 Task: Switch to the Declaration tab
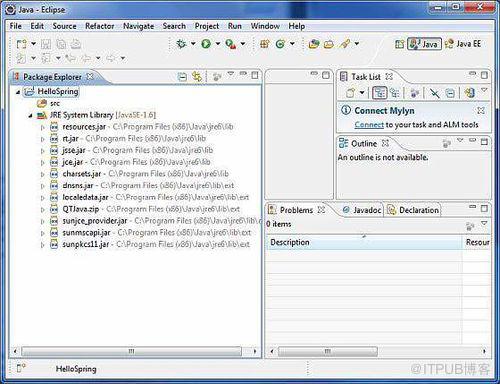point(413,210)
